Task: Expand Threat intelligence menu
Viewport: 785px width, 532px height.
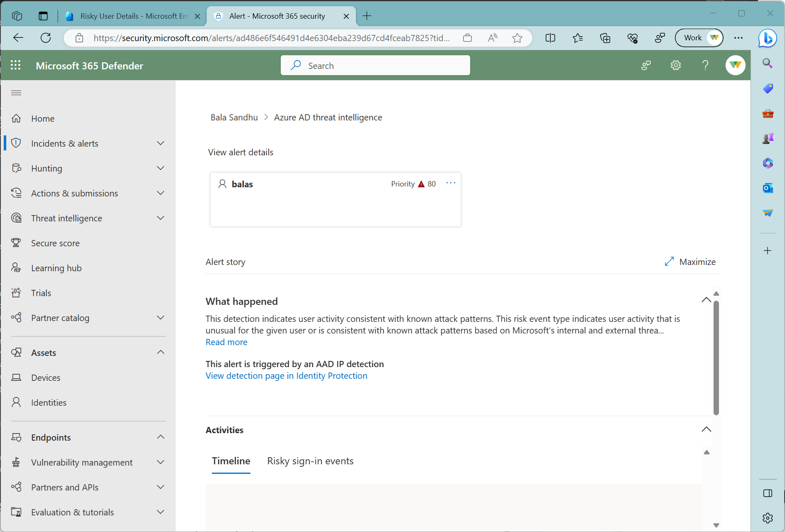Action: click(x=161, y=218)
